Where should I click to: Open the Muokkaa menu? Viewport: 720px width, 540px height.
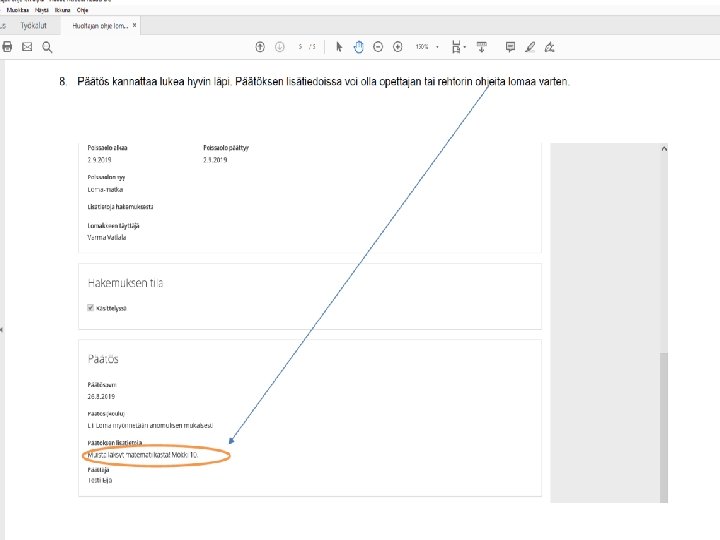click(x=18, y=10)
